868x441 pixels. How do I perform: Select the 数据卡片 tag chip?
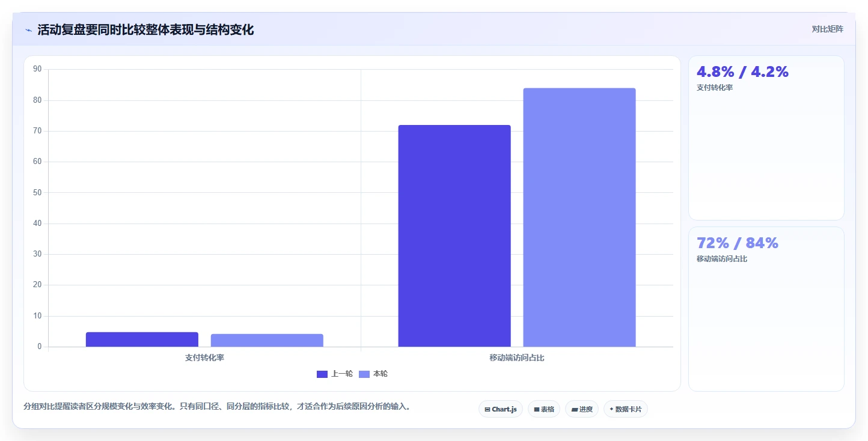[x=626, y=409]
